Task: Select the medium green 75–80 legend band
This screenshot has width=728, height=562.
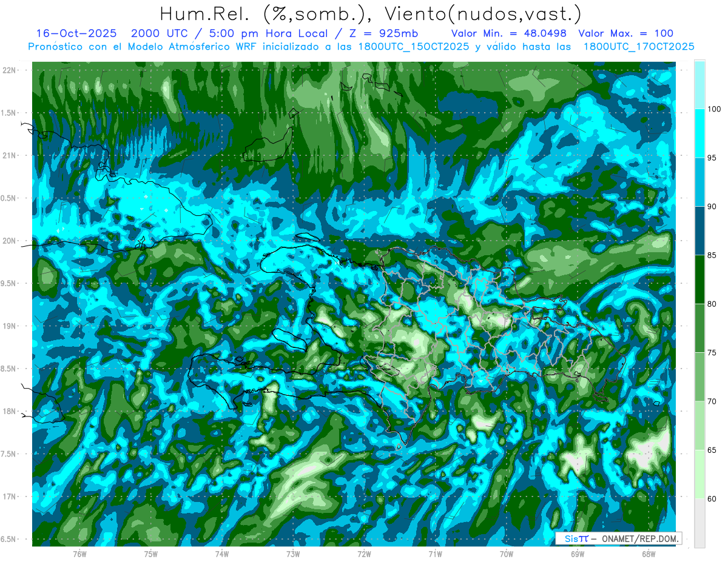Action: coord(699,328)
